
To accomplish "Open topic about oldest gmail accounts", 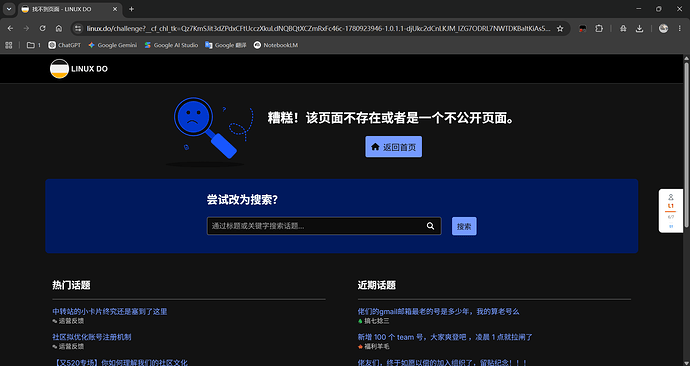I will pyautogui.click(x=438, y=311).
